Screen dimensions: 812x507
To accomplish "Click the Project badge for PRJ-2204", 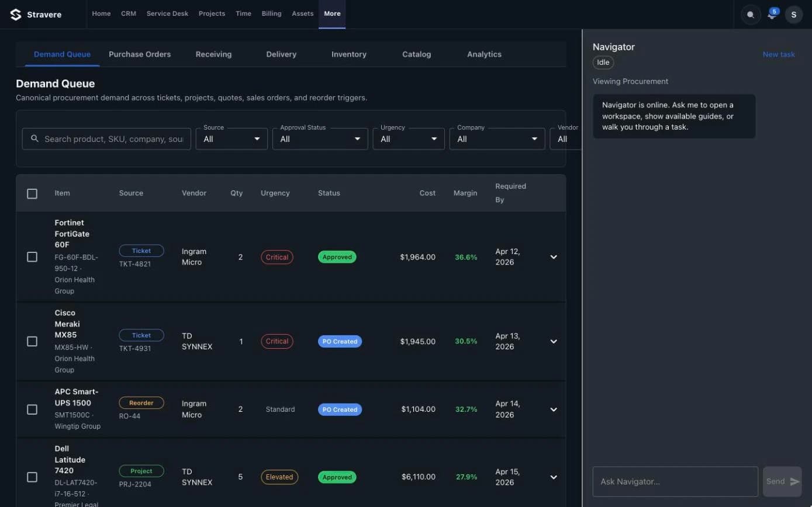I will 141,471.
